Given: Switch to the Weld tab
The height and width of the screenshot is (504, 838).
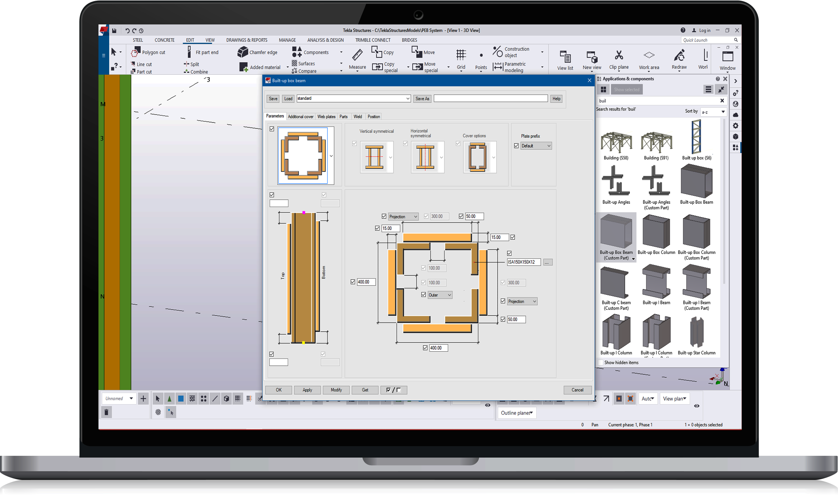Looking at the screenshot, I should click(x=358, y=117).
